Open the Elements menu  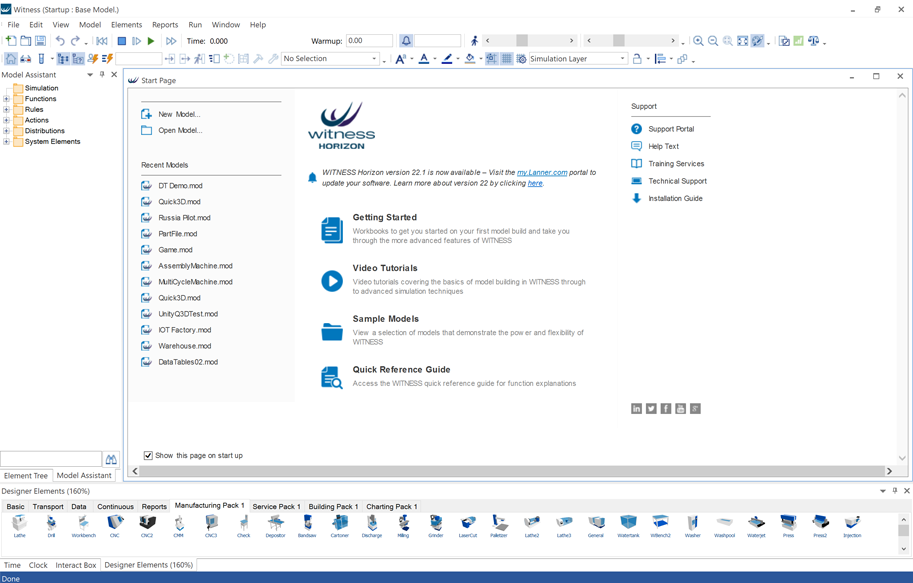(x=126, y=24)
